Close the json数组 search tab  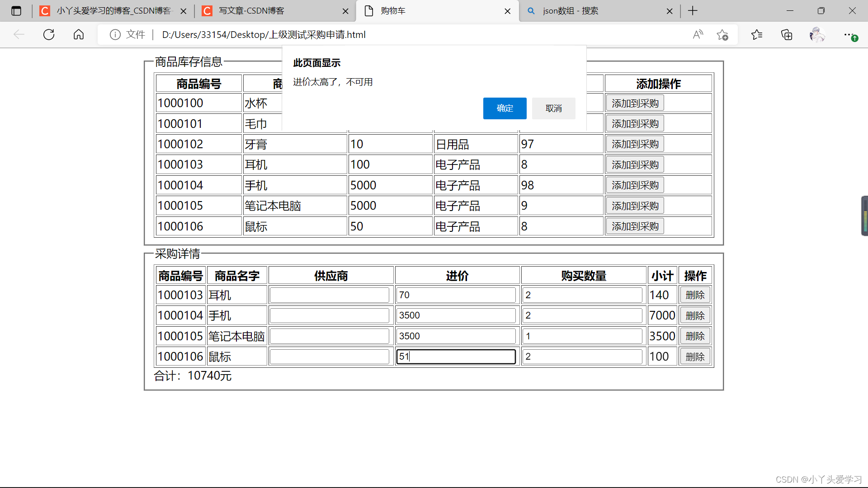[x=670, y=11]
